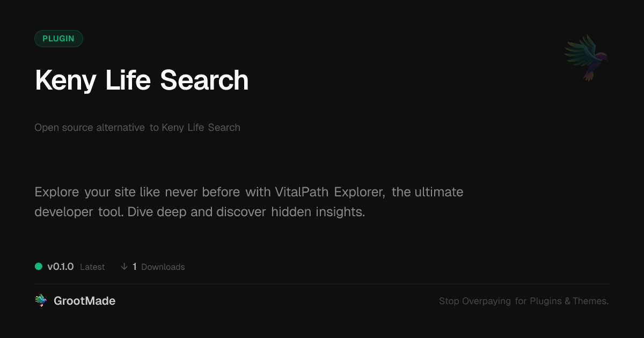Click the v0.1.0 version number
The image size is (644, 338).
pyautogui.click(x=60, y=267)
